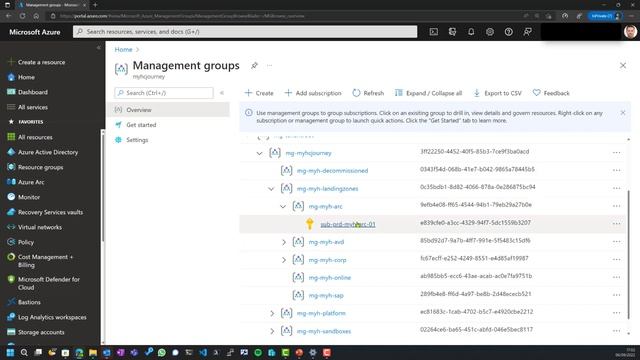Viewport: 640px width, 360px height.
Task: Open WhatsApp from the taskbar
Action: point(162,352)
